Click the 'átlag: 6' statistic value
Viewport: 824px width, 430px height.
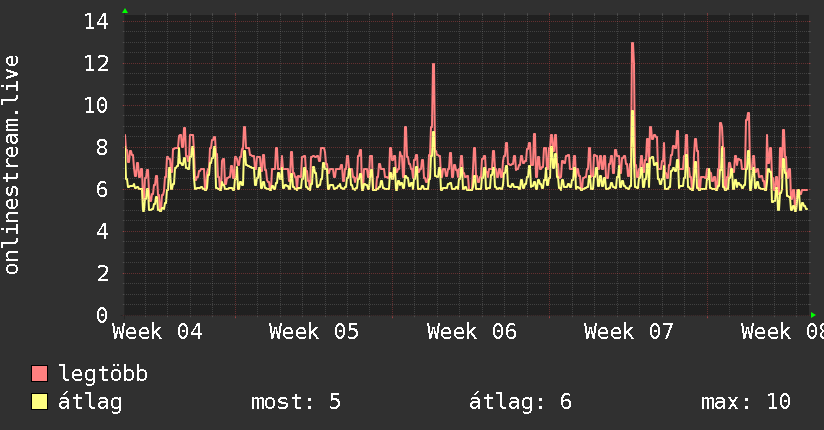(x=520, y=403)
